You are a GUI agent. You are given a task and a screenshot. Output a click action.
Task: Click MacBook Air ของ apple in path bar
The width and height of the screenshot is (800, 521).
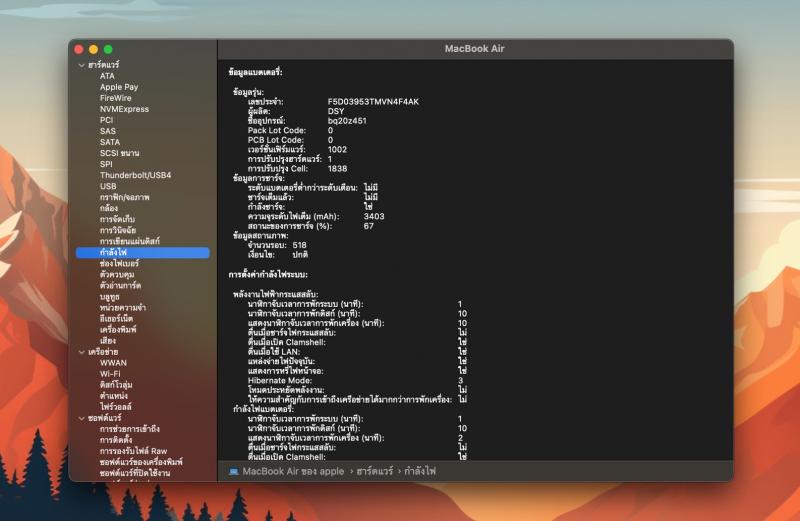(x=293, y=472)
